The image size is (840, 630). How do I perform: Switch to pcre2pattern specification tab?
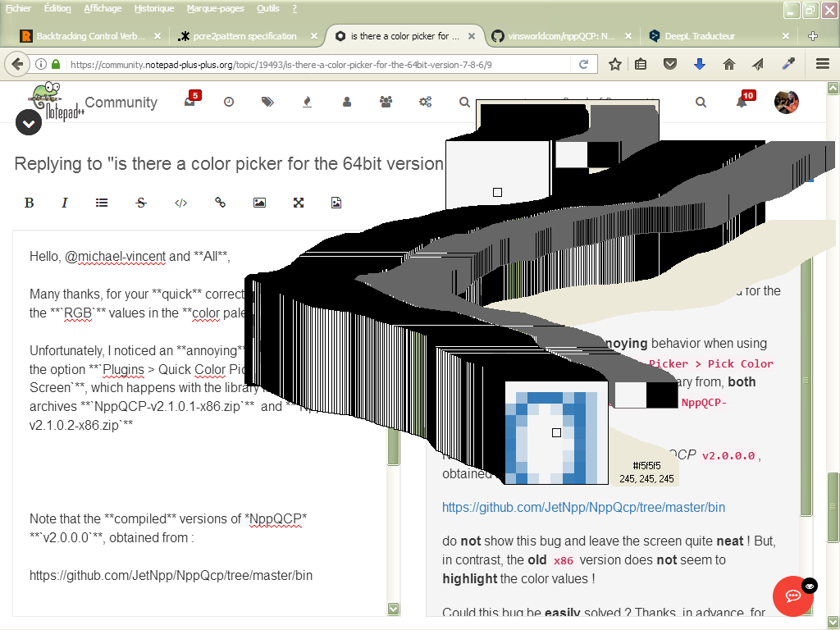click(x=244, y=36)
